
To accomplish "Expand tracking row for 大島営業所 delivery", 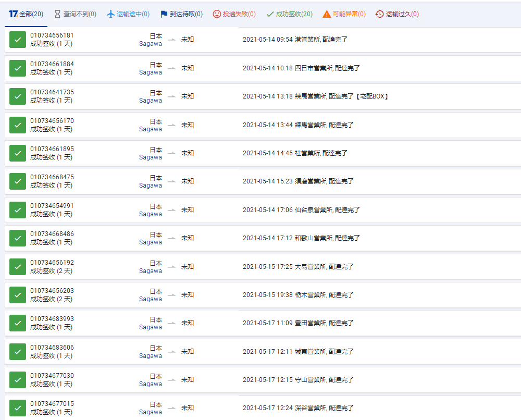I will point(298,267).
